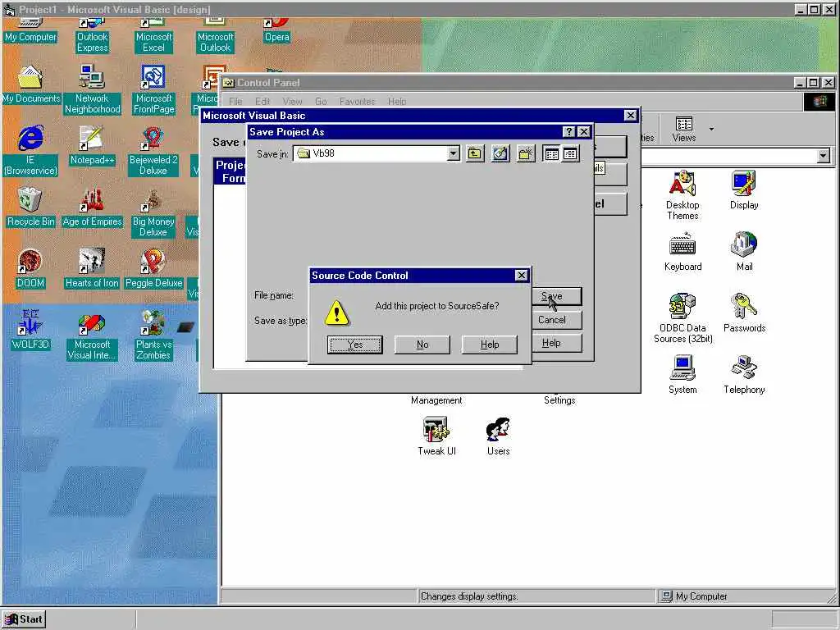Open the Save in Vb98 dropdown

453,153
